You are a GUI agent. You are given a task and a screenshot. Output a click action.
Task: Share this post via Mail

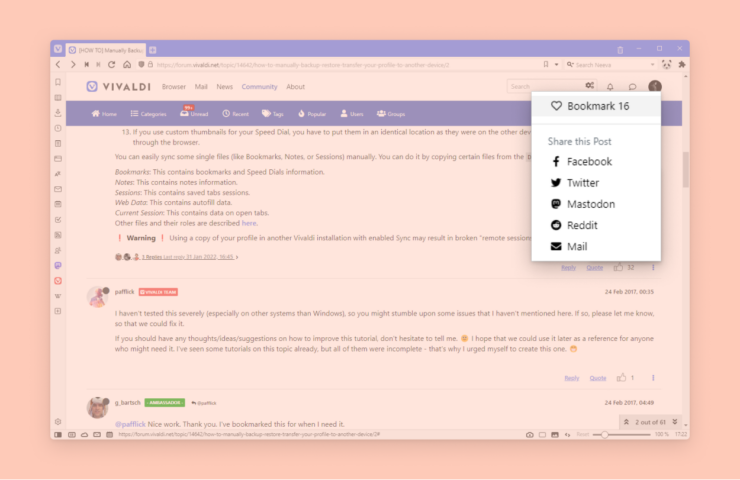click(x=569, y=247)
